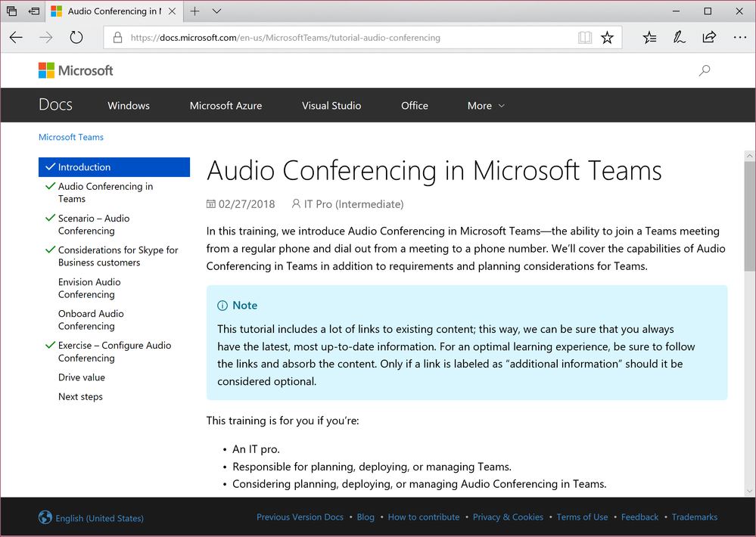Open Previous Version Docs link
Image resolution: width=756 pixels, height=537 pixels.
pos(300,517)
